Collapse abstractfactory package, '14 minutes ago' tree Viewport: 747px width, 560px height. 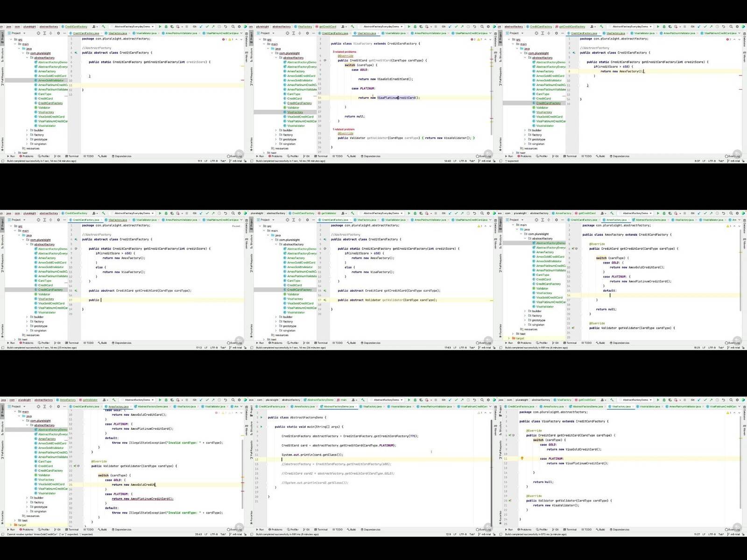27,58
